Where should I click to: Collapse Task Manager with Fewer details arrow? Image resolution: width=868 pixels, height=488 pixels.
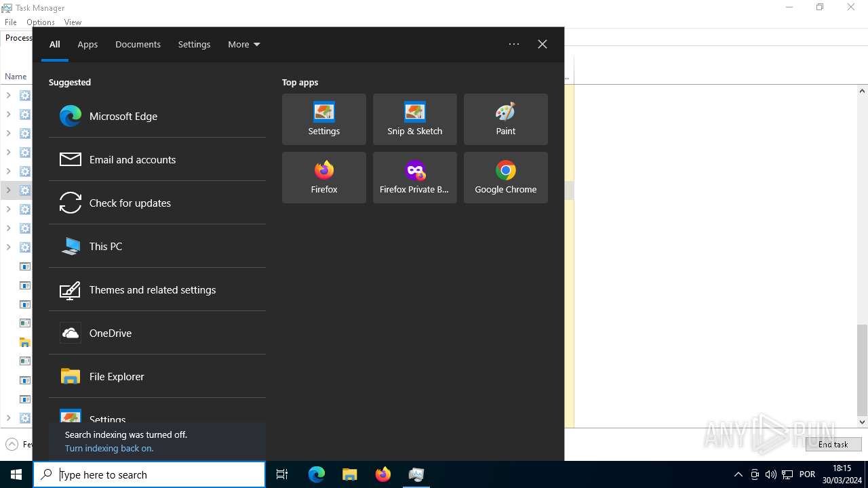coord(12,445)
